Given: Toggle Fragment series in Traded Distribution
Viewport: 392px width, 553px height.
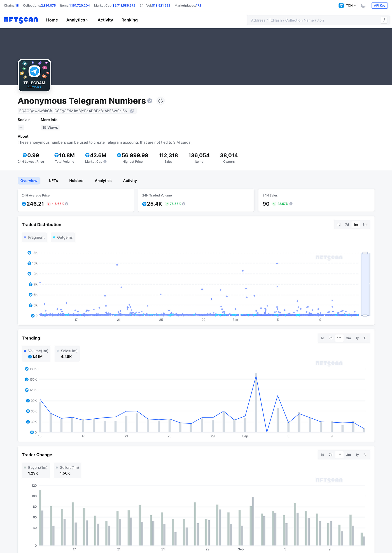Looking at the screenshot, I should pyautogui.click(x=34, y=238).
